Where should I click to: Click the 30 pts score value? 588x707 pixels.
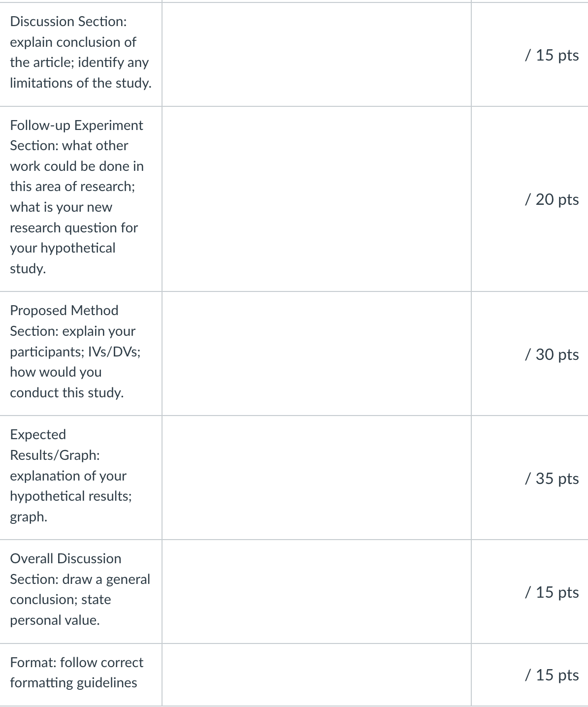(552, 354)
